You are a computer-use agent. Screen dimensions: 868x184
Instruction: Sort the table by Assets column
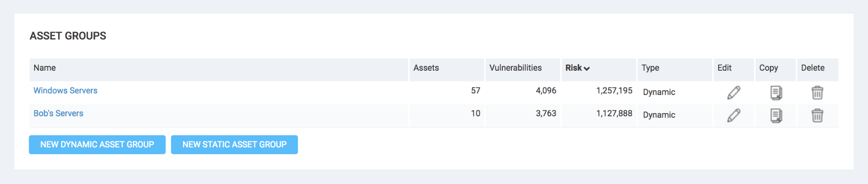426,68
